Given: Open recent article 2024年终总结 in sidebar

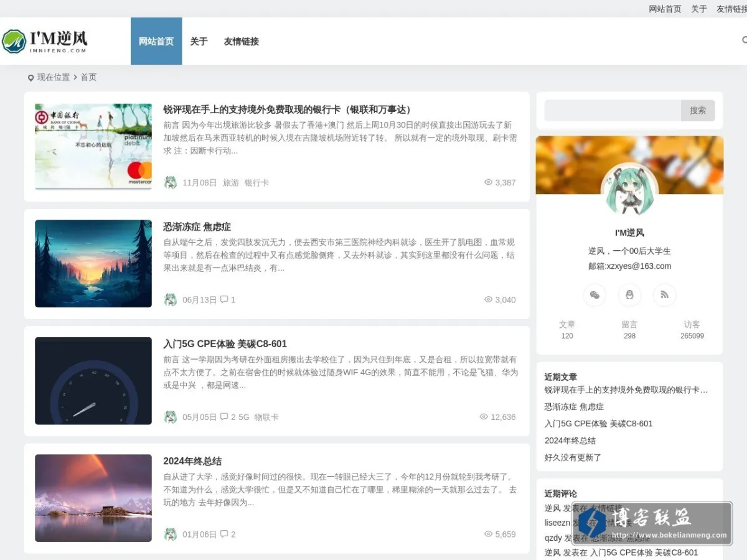Looking at the screenshot, I should [x=570, y=441].
